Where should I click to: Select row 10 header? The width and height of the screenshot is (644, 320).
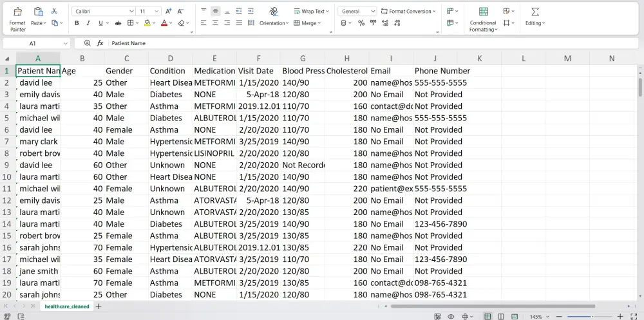coord(7,177)
